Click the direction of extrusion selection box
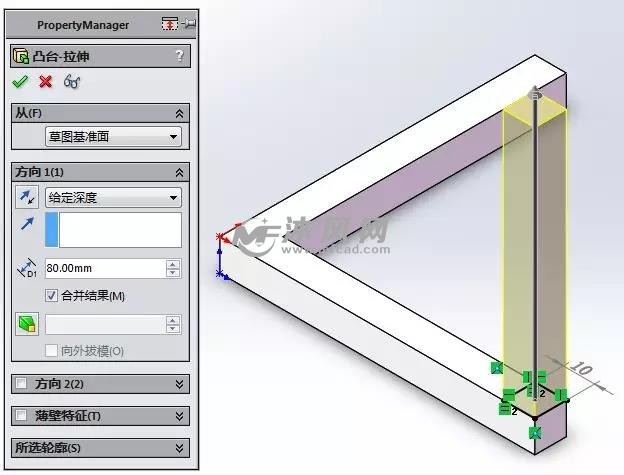The image size is (624, 475). 113,230
